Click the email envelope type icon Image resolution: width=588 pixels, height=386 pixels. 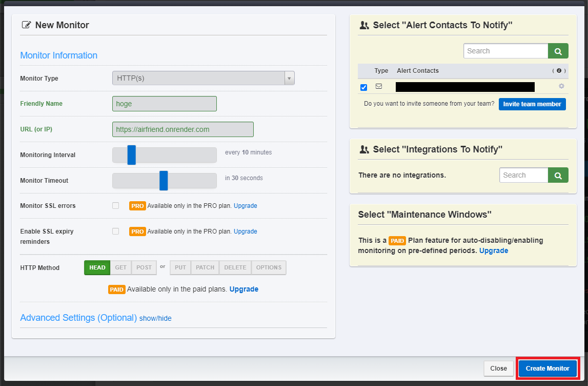[379, 86]
